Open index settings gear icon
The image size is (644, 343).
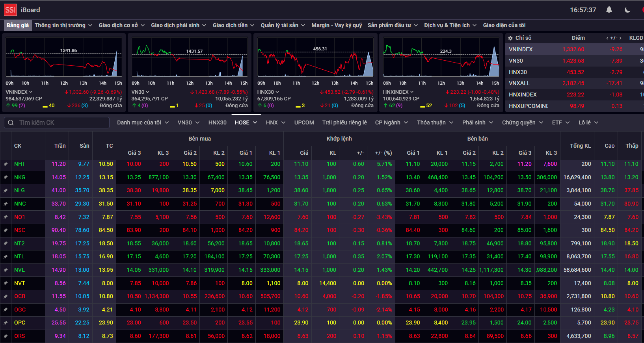tap(510, 38)
